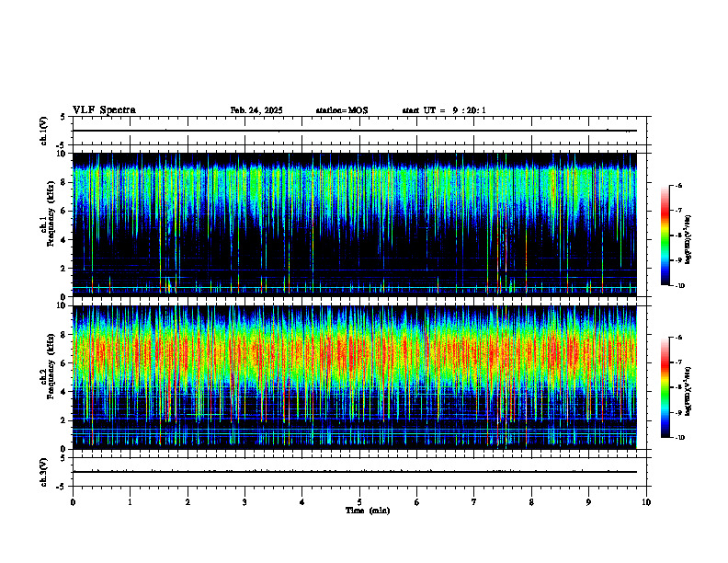This screenshot has width=728, height=563.
Task: Click the ch.2 spectrogram color scale bar
Action: pyautogui.click(x=665, y=387)
